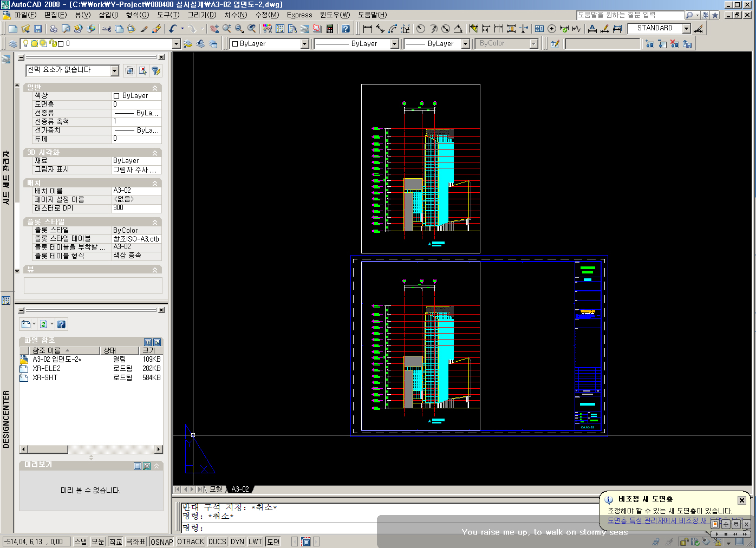This screenshot has width=756, height=548.
Task: Select the Pan realtime hand tool
Action: (214, 29)
